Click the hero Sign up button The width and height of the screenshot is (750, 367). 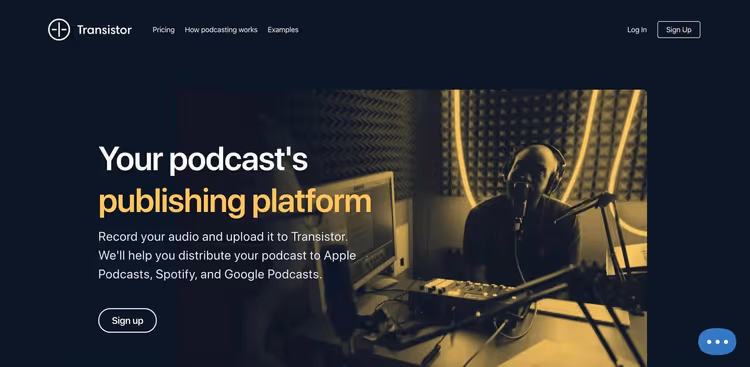point(127,321)
